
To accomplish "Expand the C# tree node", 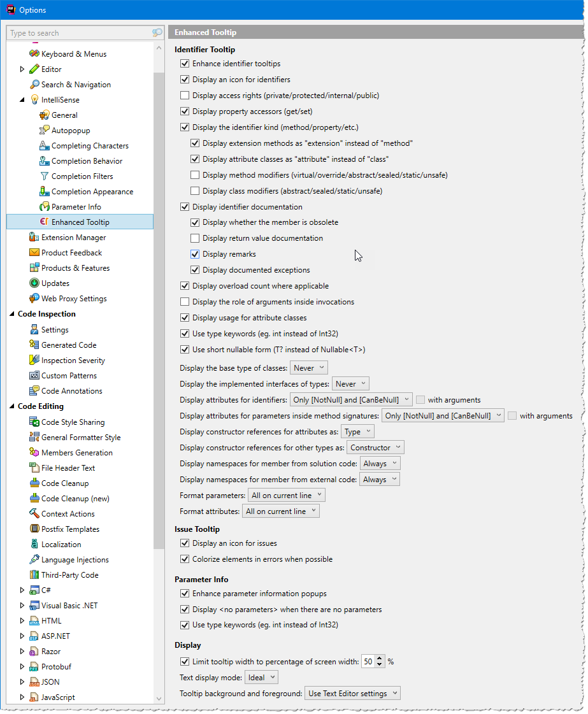I will (x=22, y=590).
